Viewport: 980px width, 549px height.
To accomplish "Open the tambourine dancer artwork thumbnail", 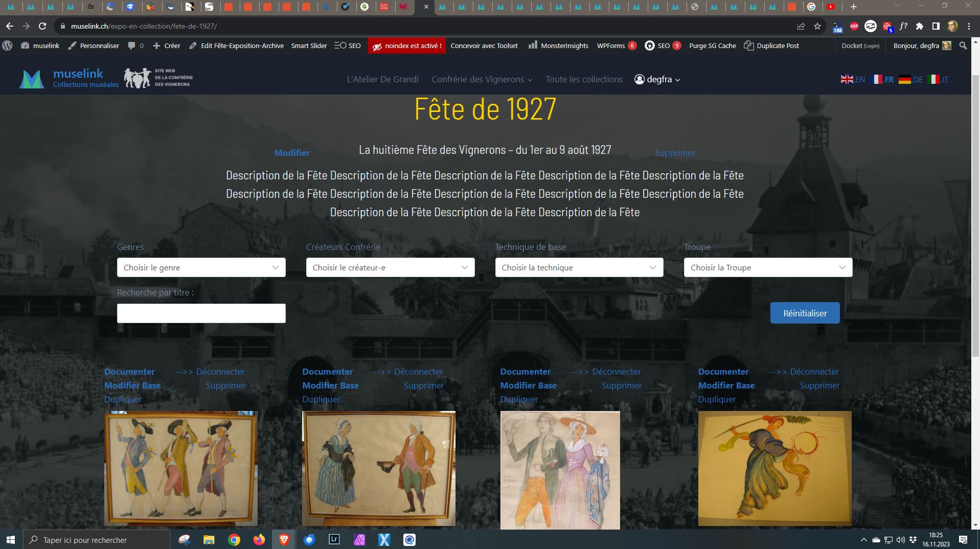I will pyautogui.click(x=775, y=469).
